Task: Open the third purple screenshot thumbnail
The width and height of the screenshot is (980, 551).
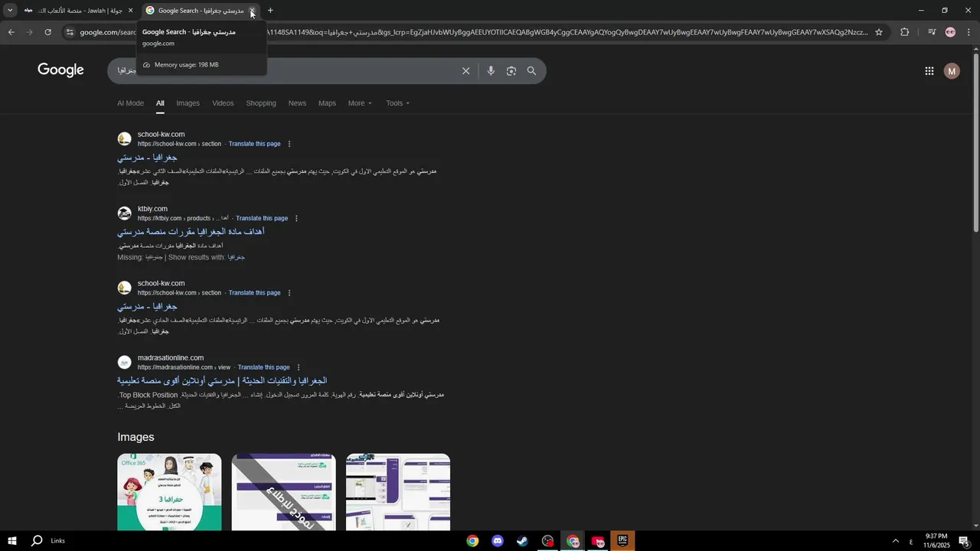Action: point(398,492)
